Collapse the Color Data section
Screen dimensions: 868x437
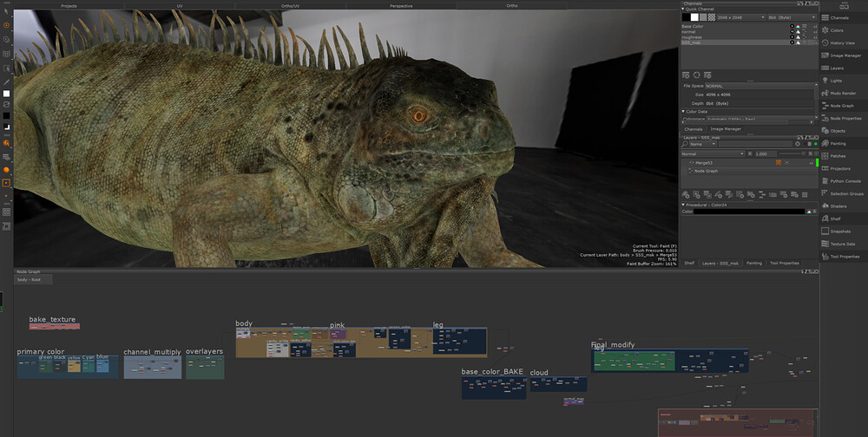[x=683, y=112]
